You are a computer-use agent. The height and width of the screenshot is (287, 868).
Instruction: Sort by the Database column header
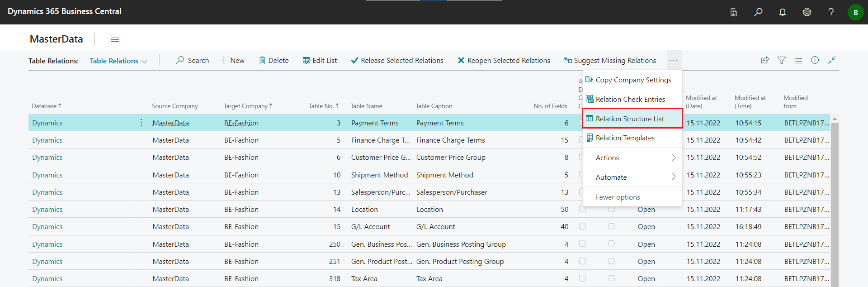[x=46, y=106]
